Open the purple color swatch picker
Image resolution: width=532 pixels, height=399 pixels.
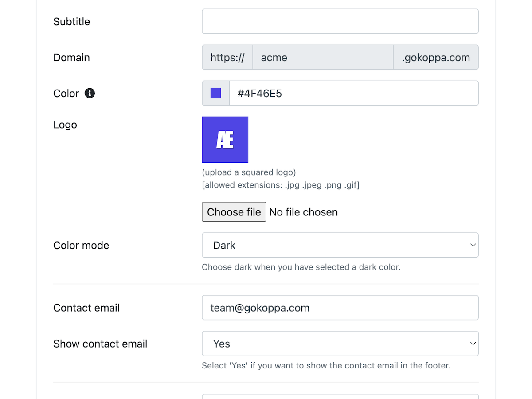(x=216, y=93)
